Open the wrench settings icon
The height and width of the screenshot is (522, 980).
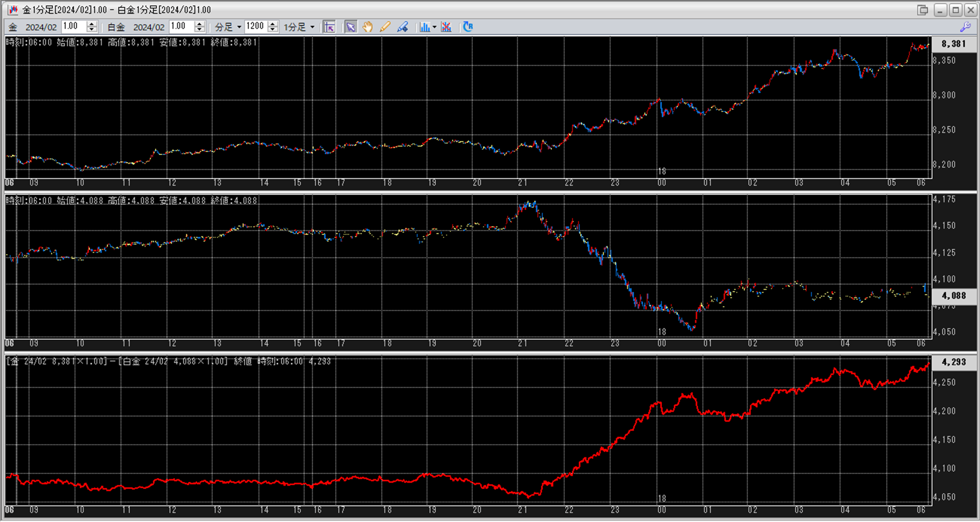click(x=966, y=27)
